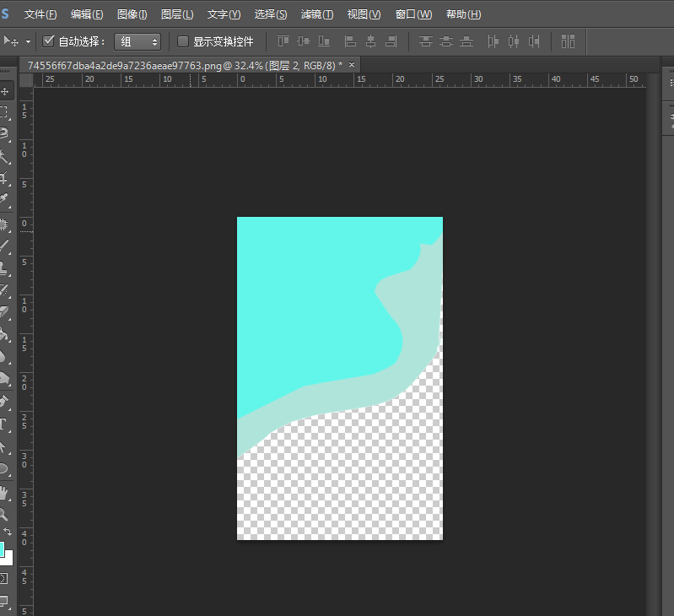Distribute left edges of layers

[x=493, y=41]
